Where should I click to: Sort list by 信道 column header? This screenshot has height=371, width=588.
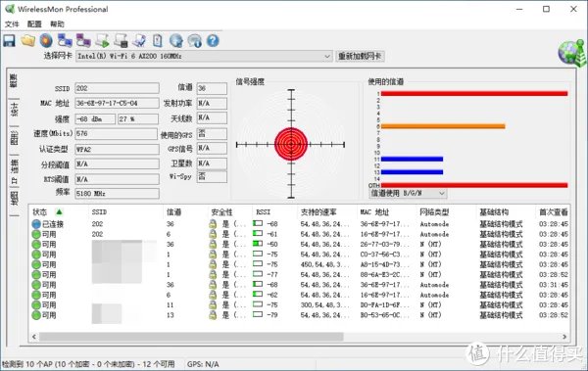[x=174, y=212]
